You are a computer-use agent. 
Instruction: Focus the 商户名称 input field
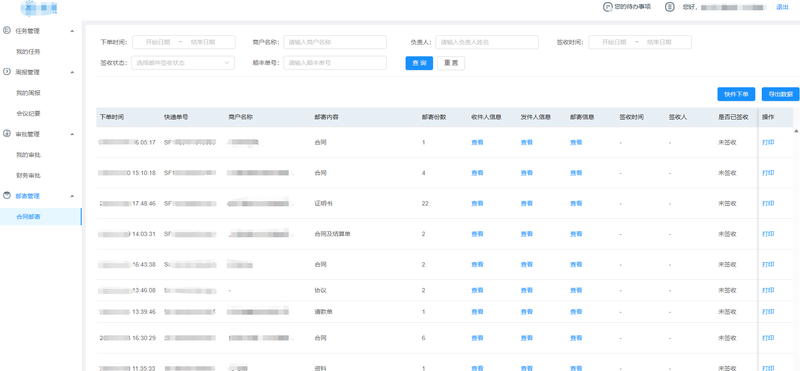click(x=335, y=42)
